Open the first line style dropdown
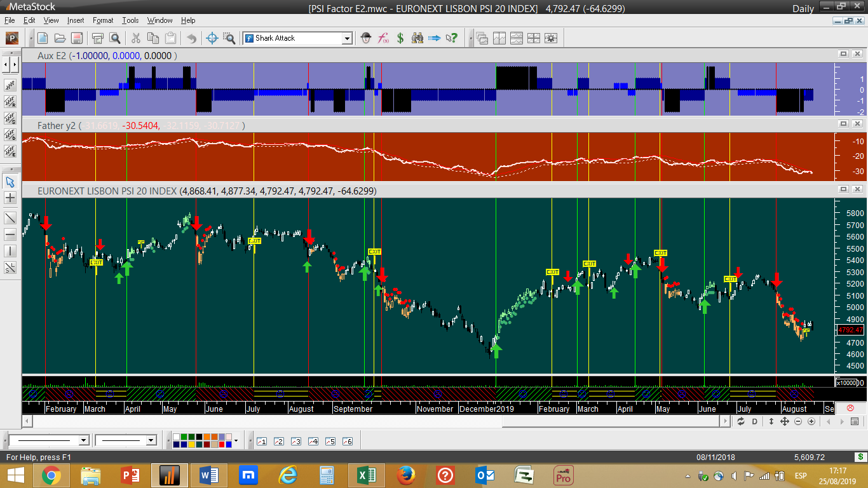Viewport: 868px width, 488px height. tap(83, 440)
